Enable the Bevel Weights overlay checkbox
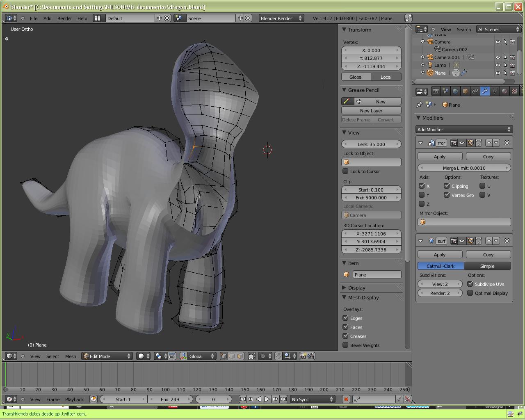This screenshot has width=525, height=420. point(346,345)
